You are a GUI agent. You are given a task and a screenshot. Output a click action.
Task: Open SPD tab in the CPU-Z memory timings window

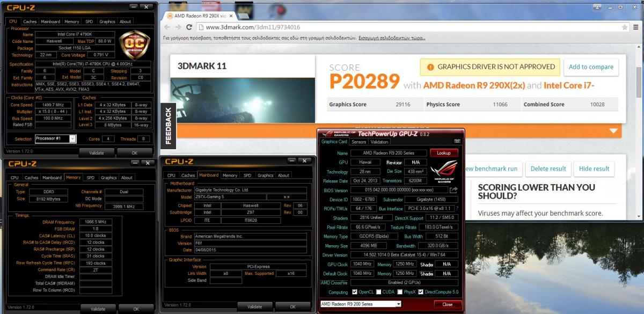[x=91, y=178]
